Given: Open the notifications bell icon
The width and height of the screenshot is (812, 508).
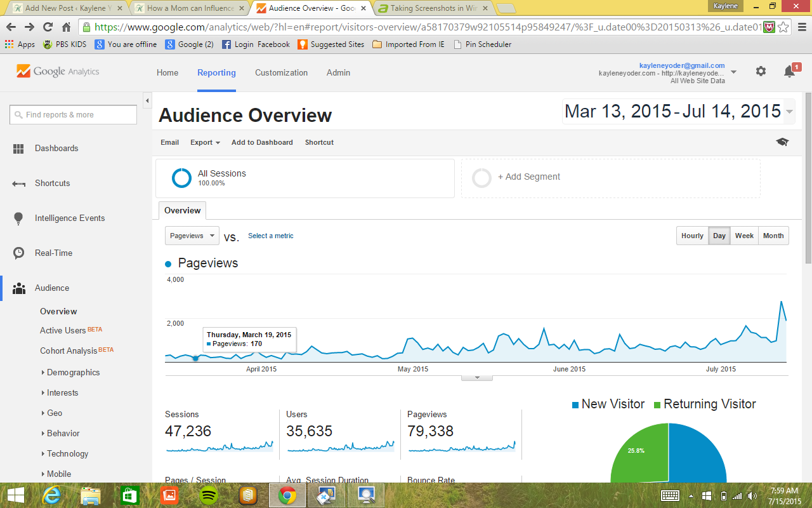Looking at the screenshot, I should 789,72.
